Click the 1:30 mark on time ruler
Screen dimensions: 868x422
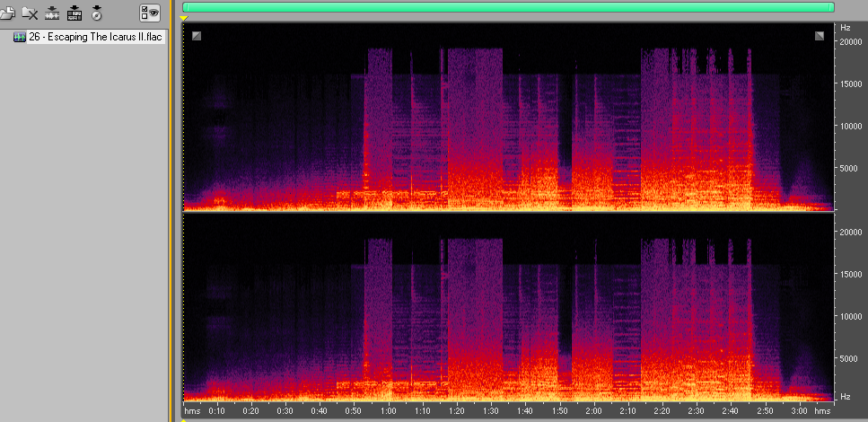491,411
